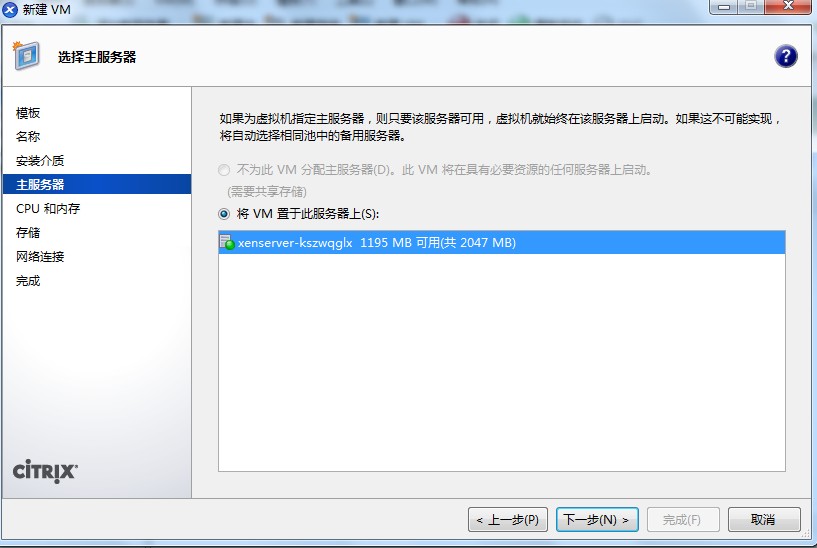The width and height of the screenshot is (817, 548).
Task: Select the 主服务器 wizard step
Action: (97, 184)
